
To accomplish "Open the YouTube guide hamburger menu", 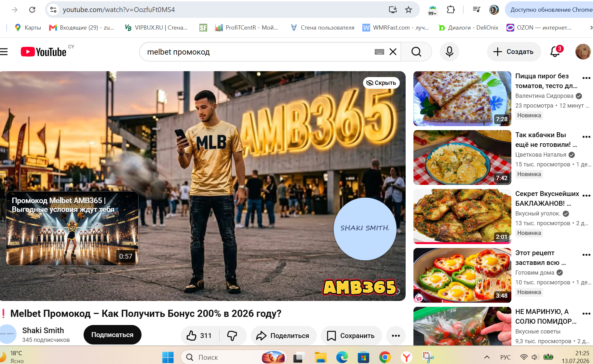I will (x=4, y=52).
